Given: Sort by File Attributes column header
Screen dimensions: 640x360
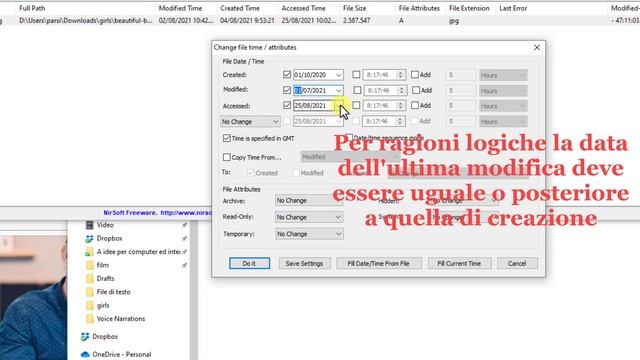Looking at the screenshot, I should (x=420, y=8).
